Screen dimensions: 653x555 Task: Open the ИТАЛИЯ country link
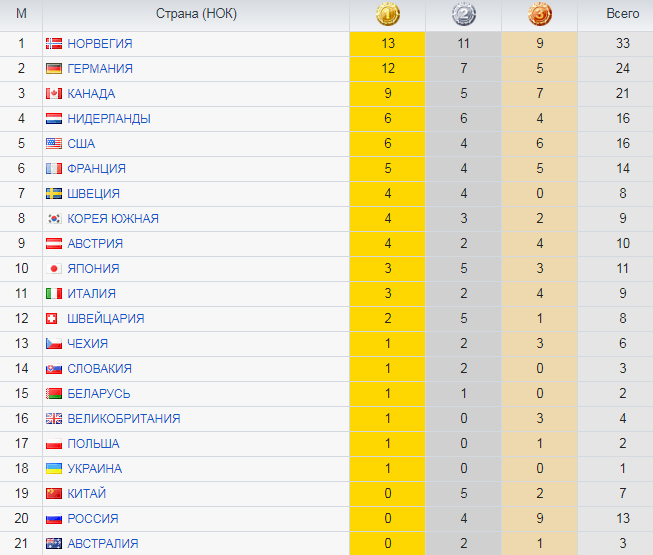click(91, 294)
